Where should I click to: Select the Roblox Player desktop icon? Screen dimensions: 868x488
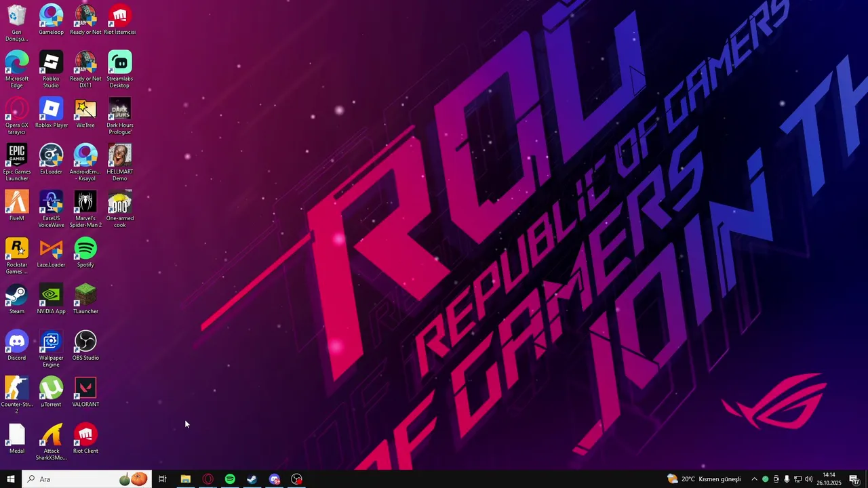click(x=51, y=113)
